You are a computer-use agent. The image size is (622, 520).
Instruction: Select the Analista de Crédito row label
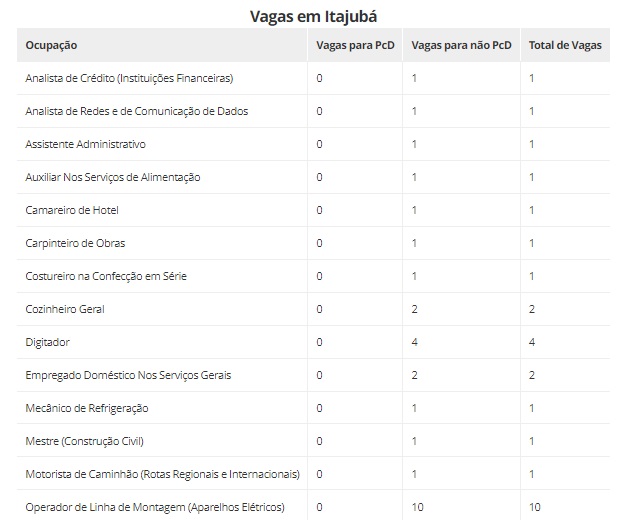pos(129,78)
